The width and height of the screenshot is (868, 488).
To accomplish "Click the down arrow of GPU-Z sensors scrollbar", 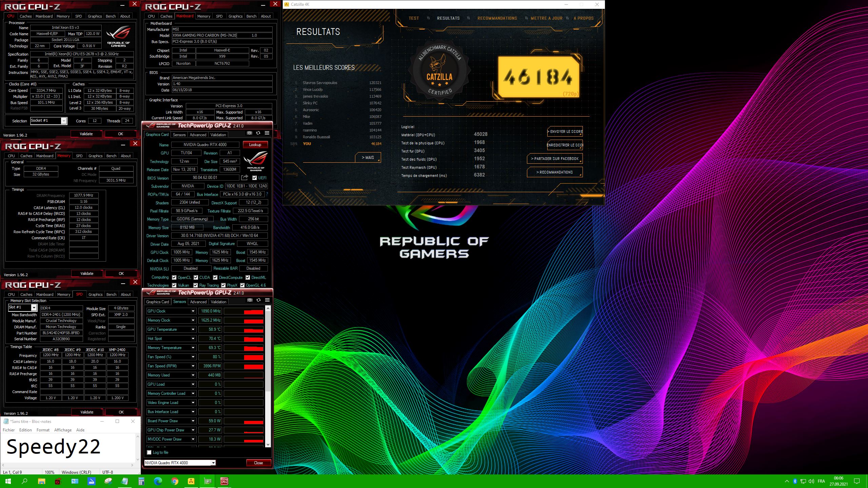I will coord(268,444).
